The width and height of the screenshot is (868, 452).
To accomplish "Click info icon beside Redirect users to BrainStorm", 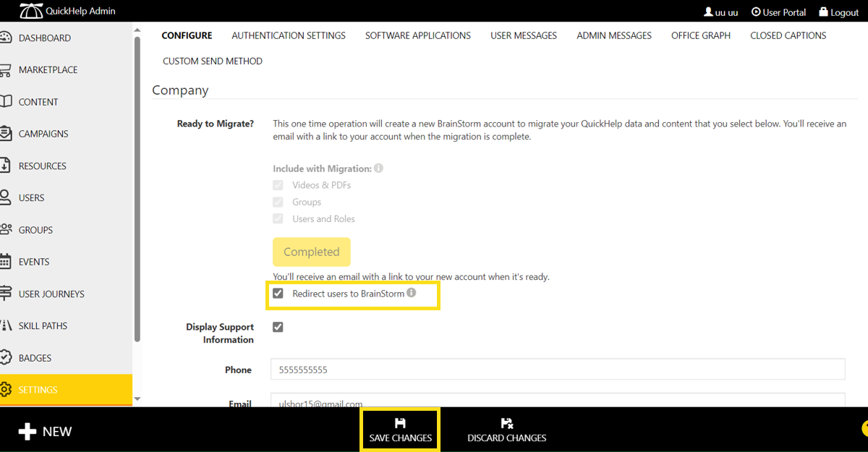I will pos(412,293).
